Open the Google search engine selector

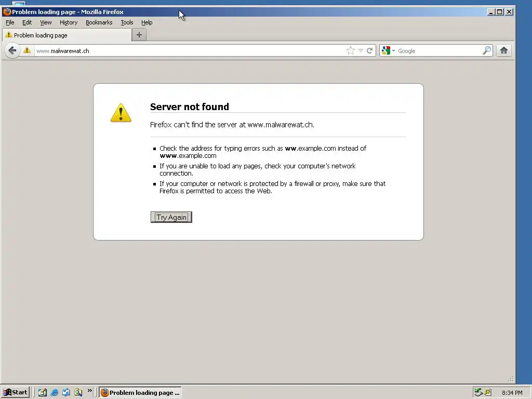point(388,50)
